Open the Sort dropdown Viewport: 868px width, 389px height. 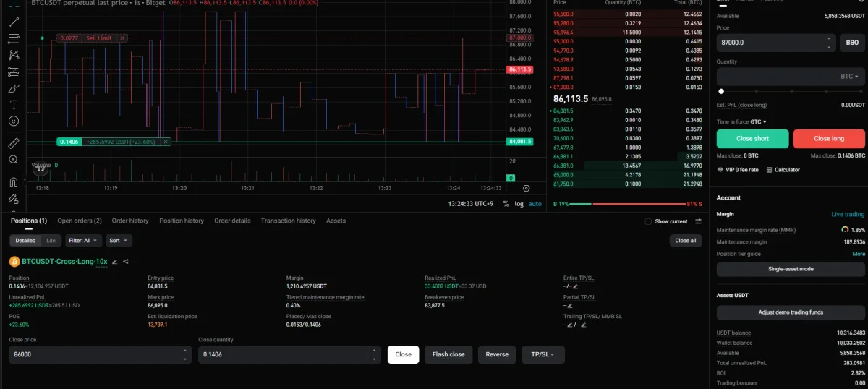118,240
